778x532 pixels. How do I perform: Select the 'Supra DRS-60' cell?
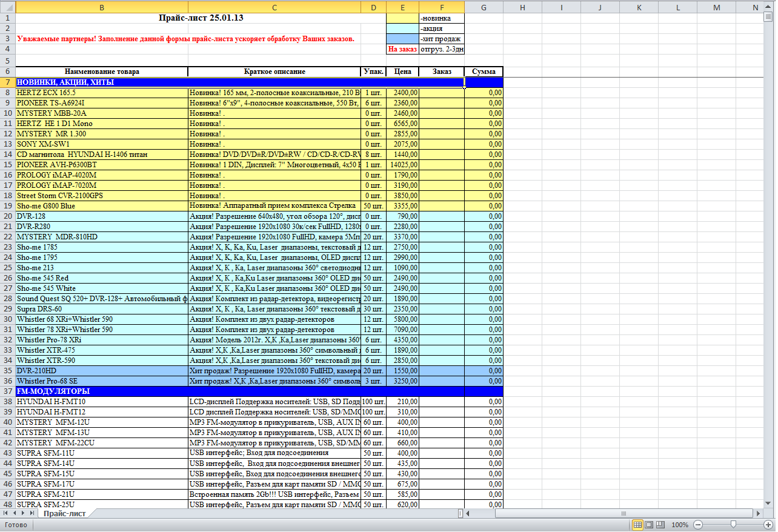[x=102, y=308]
